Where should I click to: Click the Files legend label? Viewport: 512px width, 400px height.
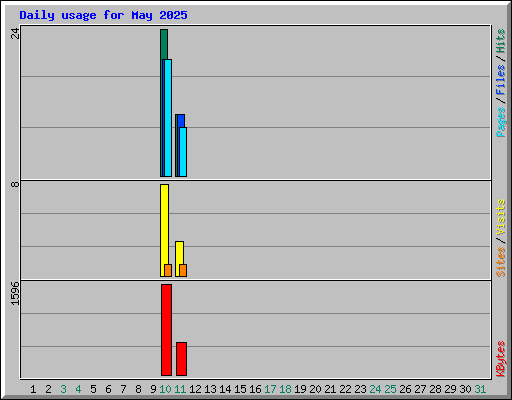(x=500, y=80)
